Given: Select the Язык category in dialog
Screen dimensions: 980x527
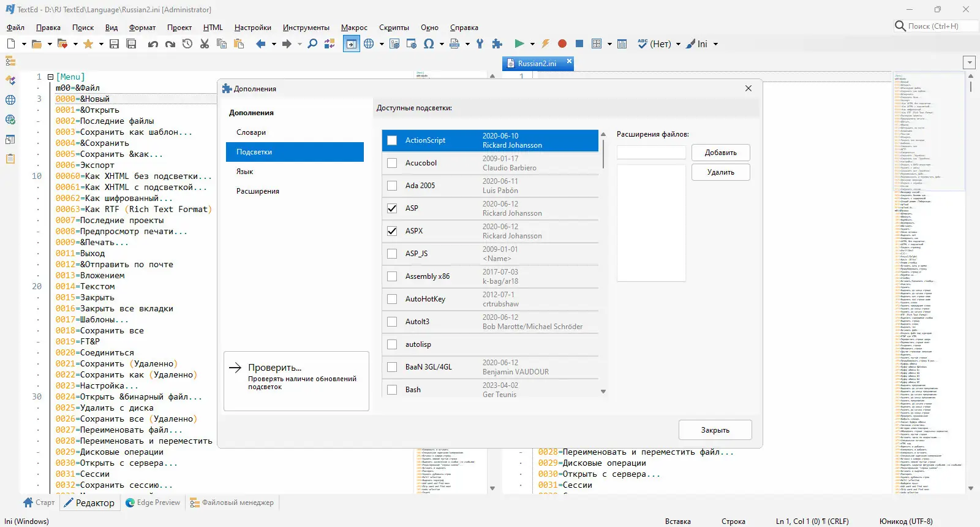Looking at the screenshot, I should pyautogui.click(x=295, y=172).
